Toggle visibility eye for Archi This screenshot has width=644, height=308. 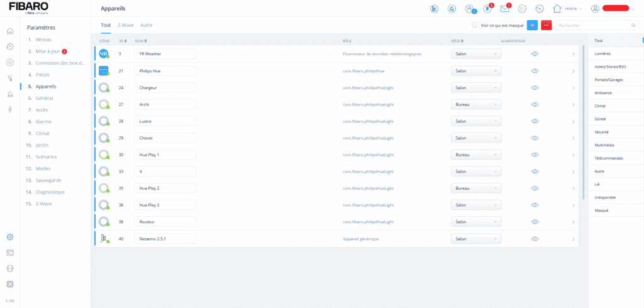pyautogui.click(x=535, y=104)
